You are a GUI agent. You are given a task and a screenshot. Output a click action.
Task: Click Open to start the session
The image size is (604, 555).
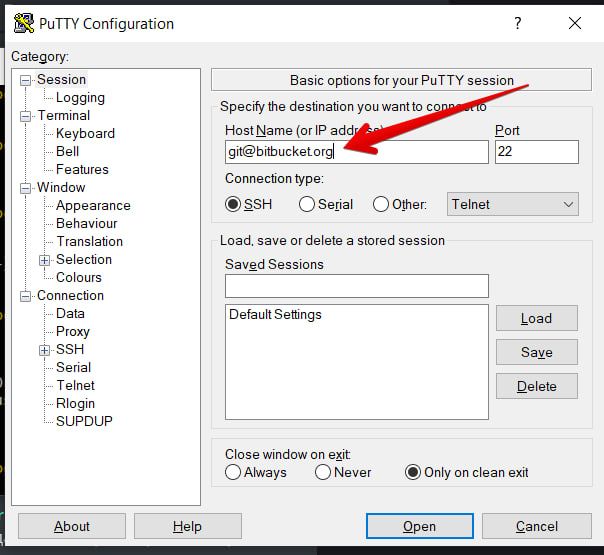(419, 526)
